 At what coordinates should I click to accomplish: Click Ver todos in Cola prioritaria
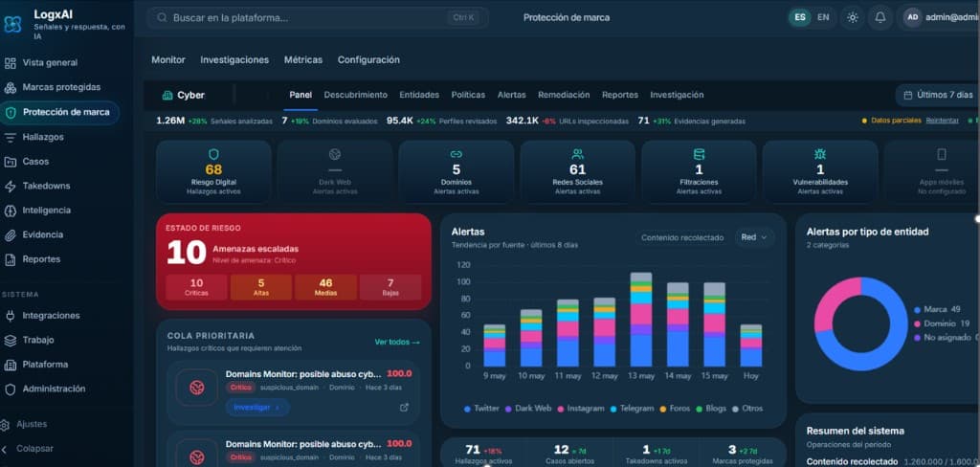[x=397, y=342]
